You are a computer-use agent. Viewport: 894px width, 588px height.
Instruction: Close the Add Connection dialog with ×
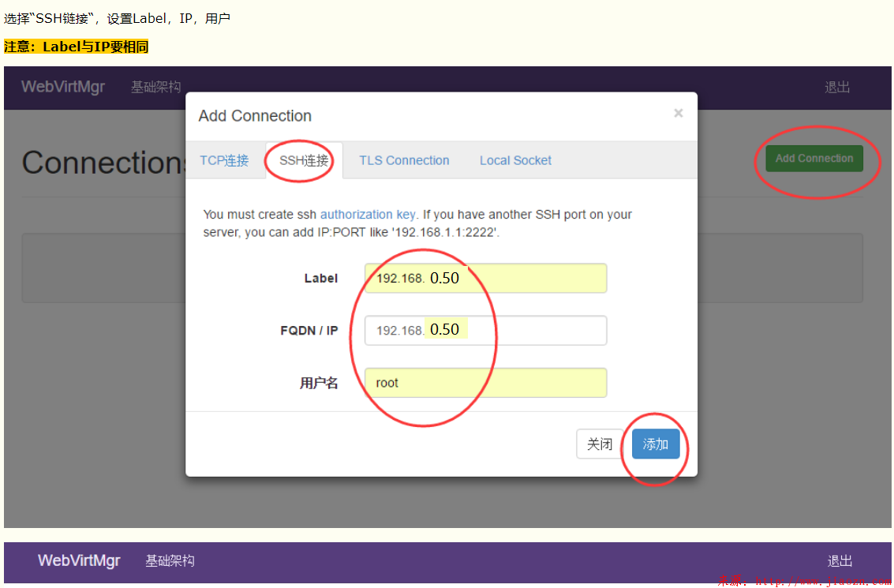click(x=678, y=114)
